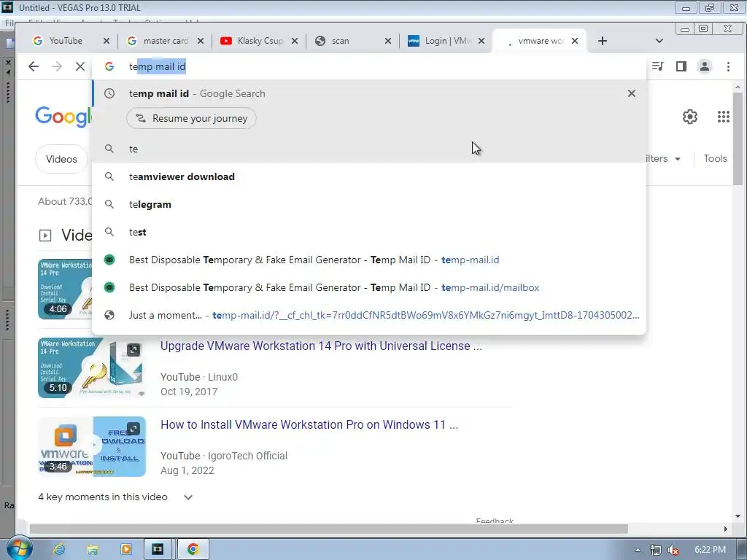Click right arrow of horizontal scrollbar
The height and width of the screenshot is (560, 747).
726,529
